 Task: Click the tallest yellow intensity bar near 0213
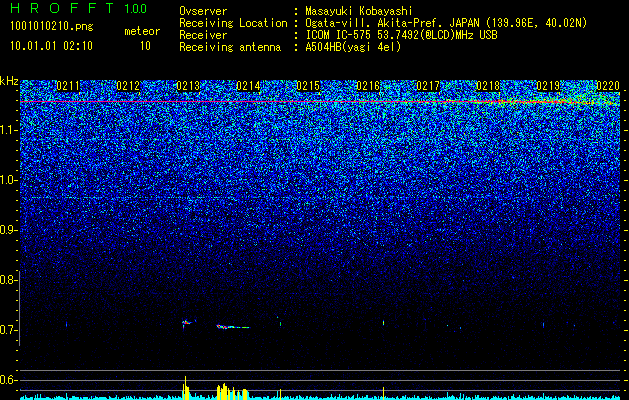[185, 388]
